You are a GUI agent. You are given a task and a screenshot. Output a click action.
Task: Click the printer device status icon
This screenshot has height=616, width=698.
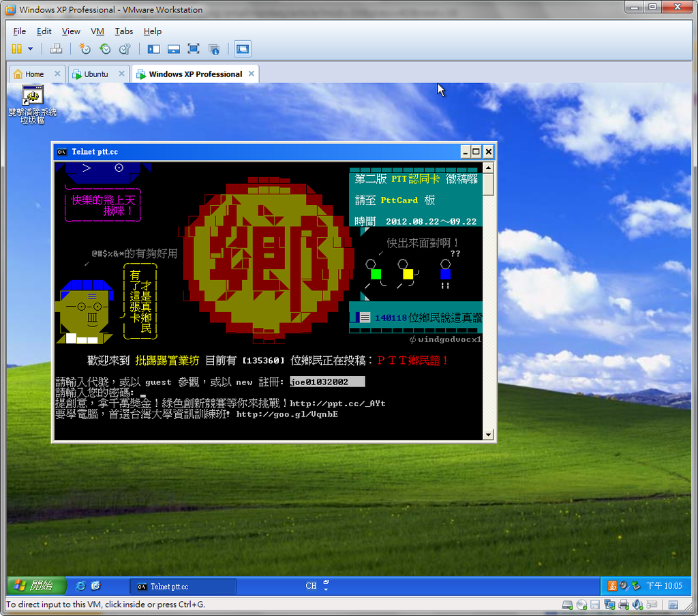coord(624,605)
